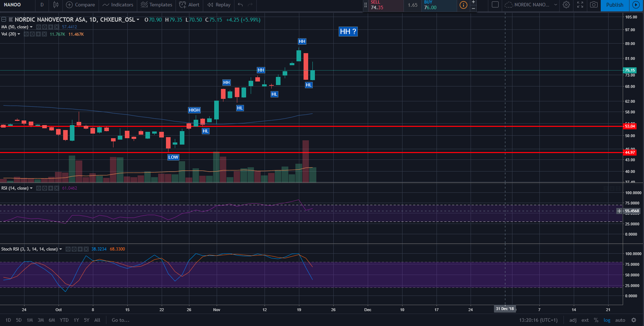644x326 pixels.
Task: Start bar Replay mode
Action: point(219,5)
